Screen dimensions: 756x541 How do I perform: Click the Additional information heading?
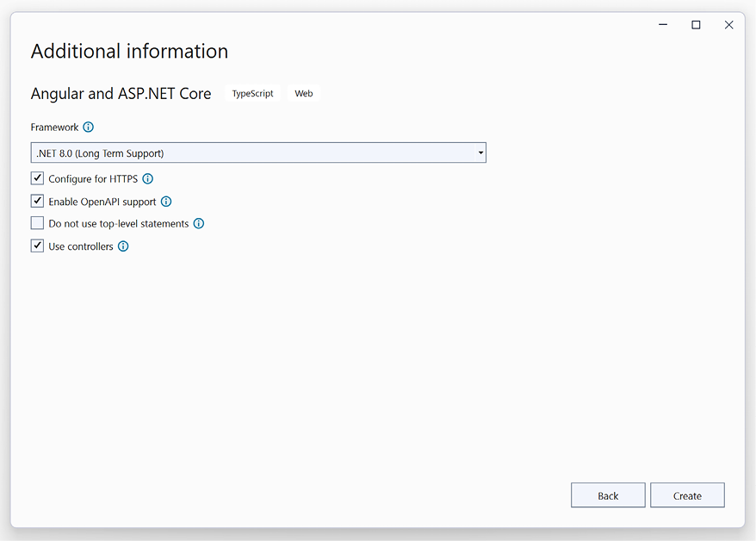[130, 51]
